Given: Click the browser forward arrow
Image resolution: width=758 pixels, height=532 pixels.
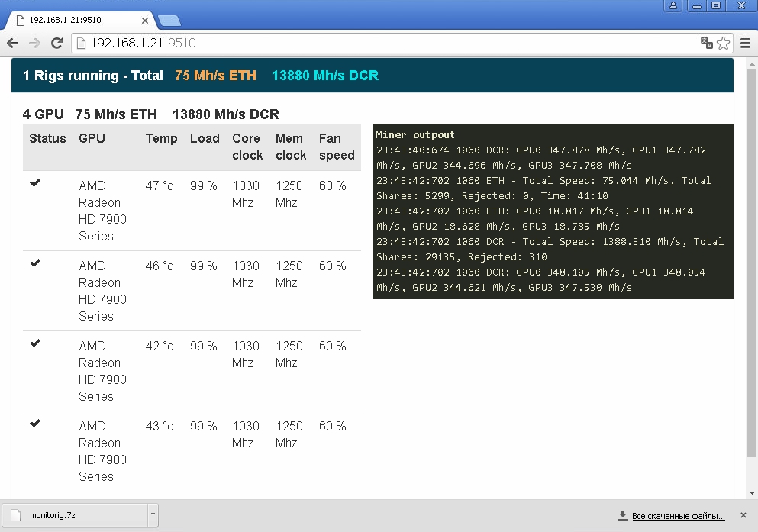Looking at the screenshot, I should tap(35, 43).
